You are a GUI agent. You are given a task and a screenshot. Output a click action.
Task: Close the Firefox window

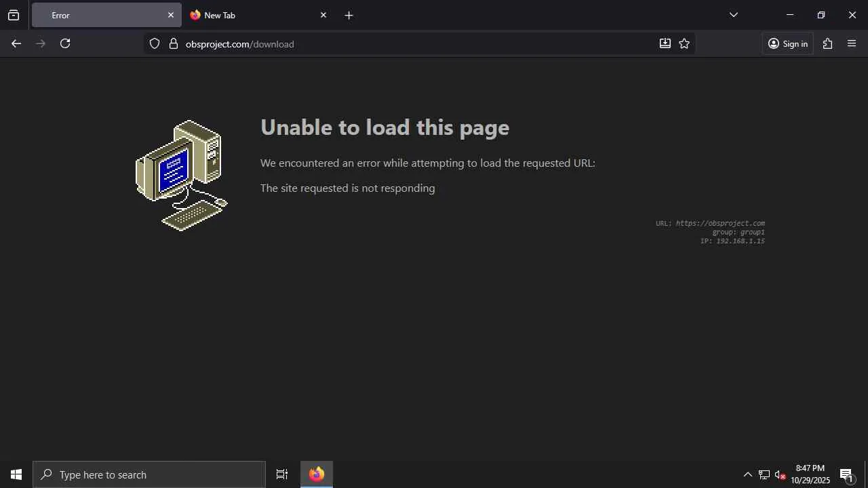tap(852, 15)
